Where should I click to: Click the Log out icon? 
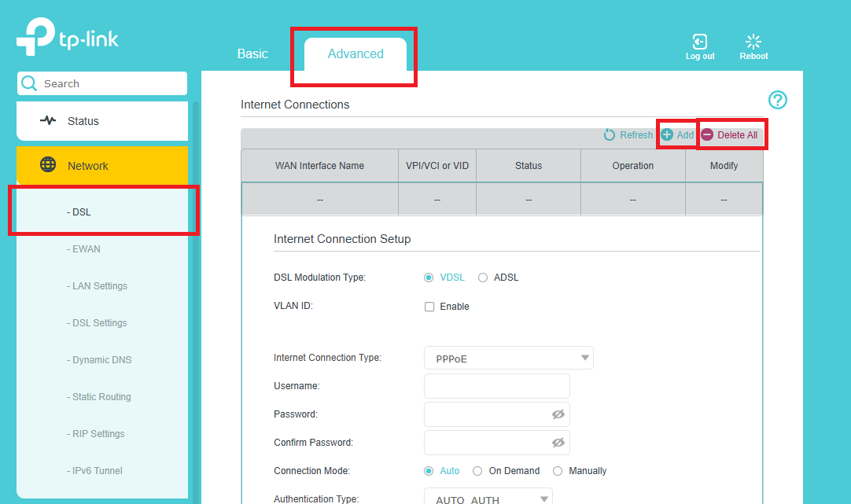click(x=699, y=41)
